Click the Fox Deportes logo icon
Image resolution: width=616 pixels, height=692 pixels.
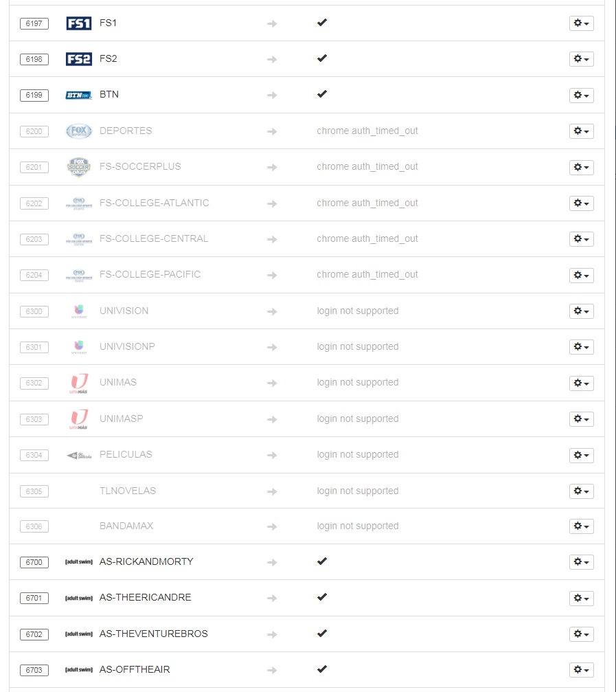click(78, 131)
